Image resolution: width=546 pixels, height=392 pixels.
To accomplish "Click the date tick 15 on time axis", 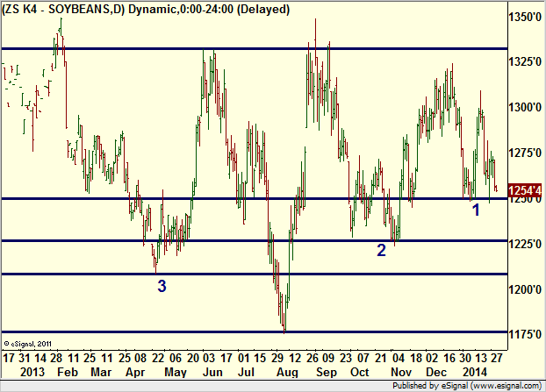I will tap(260, 358).
